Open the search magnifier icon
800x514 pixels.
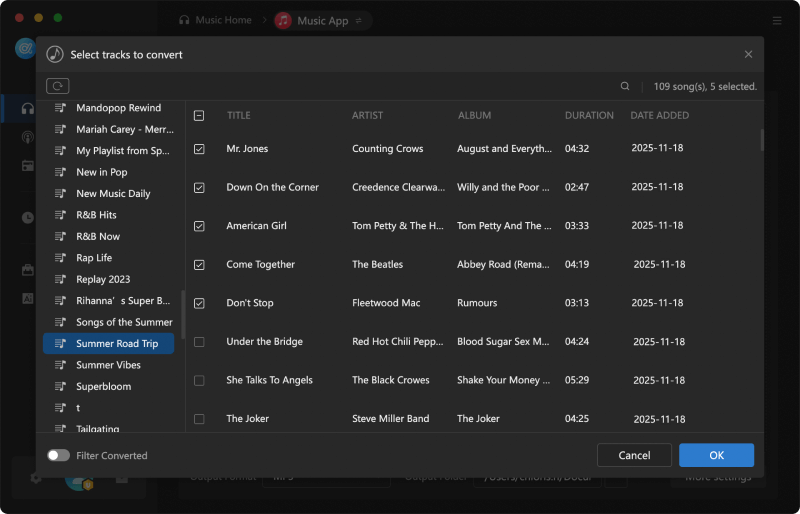click(x=624, y=86)
